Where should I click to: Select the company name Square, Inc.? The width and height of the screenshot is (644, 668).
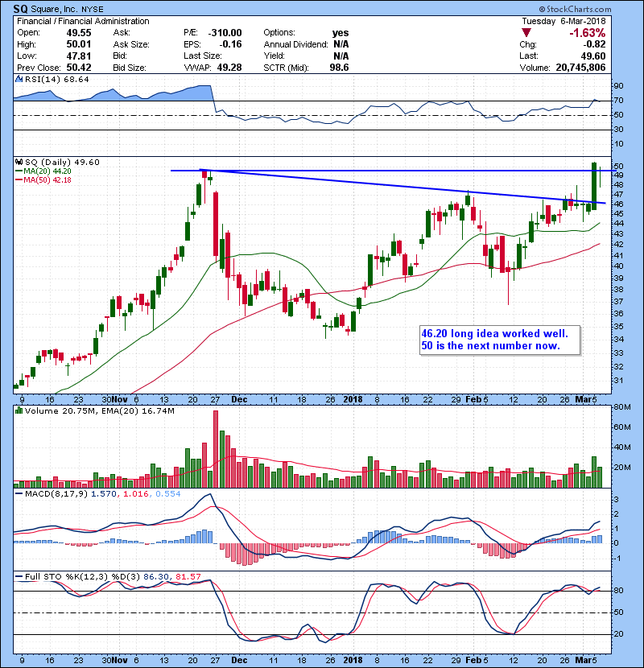pos(55,9)
